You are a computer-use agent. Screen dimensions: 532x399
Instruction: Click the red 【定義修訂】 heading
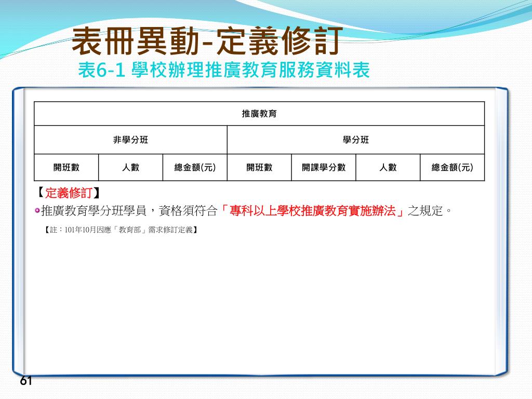68,193
